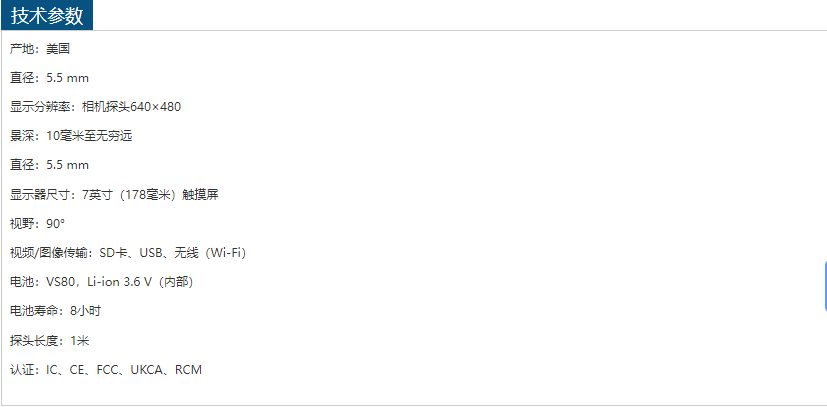Click the 产地:美国 specification line
Viewport: 827px width, 407px height.
(x=40, y=49)
